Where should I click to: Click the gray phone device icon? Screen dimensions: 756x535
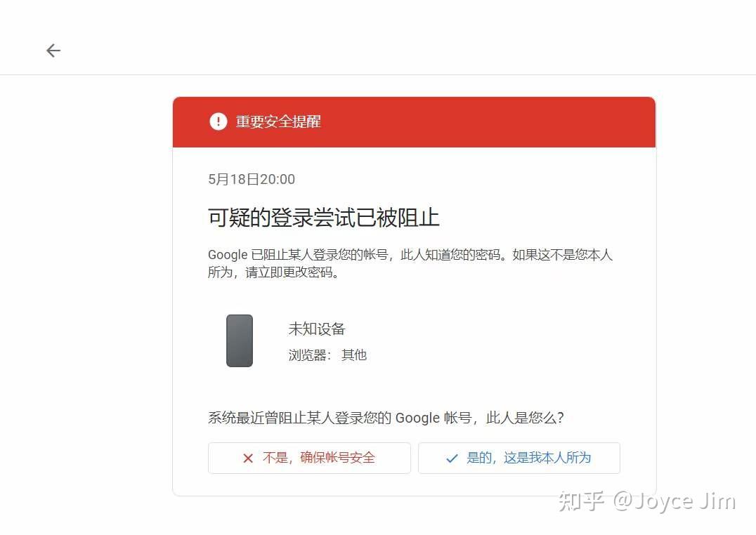tap(240, 341)
